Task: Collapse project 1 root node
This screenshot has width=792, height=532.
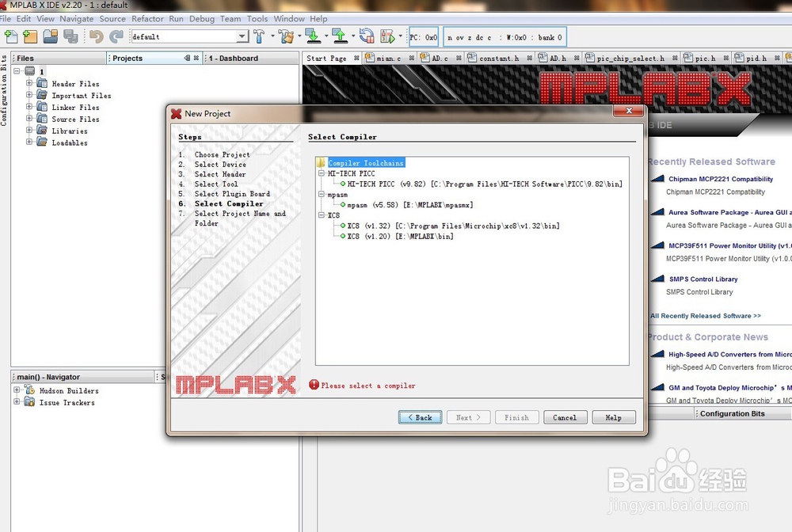Action: coord(17,71)
